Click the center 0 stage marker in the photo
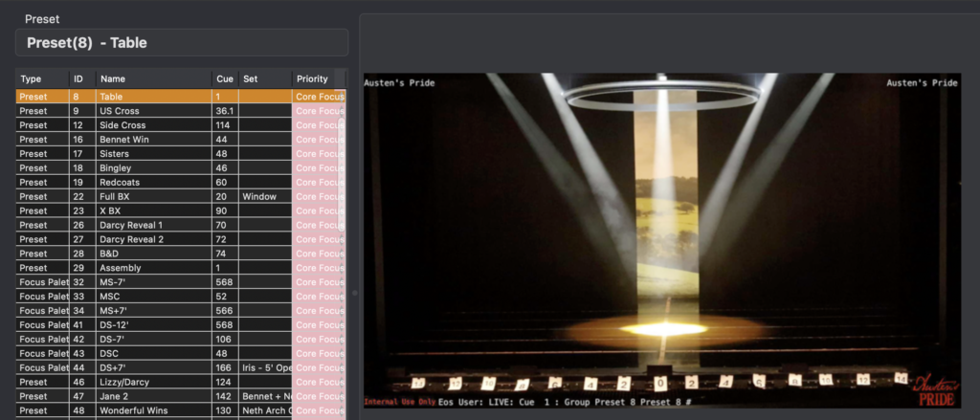The width and height of the screenshot is (980, 420). coord(660,382)
